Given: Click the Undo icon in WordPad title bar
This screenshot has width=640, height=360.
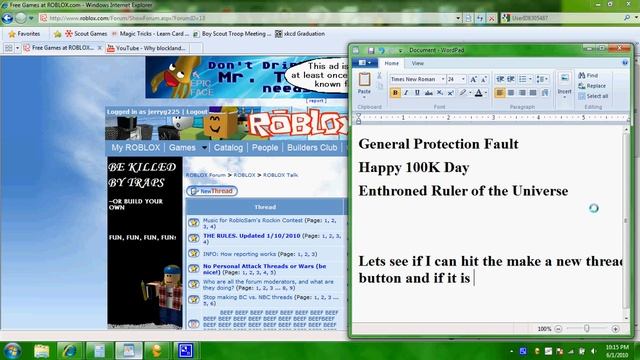Looking at the screenshot, I should (381, 50).
